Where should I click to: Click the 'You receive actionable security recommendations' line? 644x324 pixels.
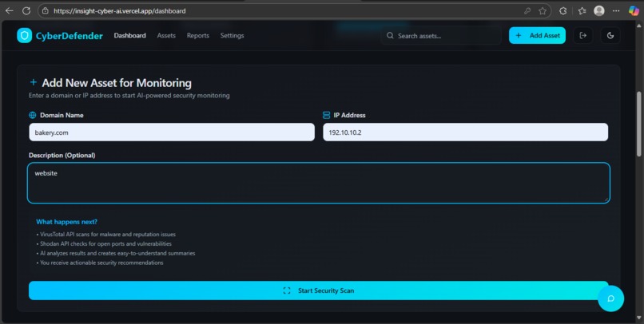[100, 263]
